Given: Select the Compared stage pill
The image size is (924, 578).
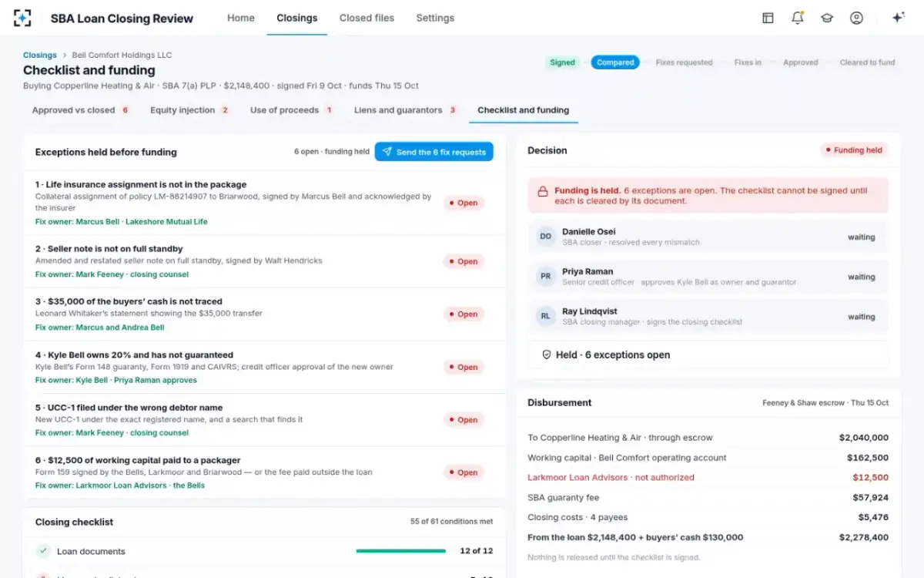Looking at the screenshot, I should tap(615, 62).
